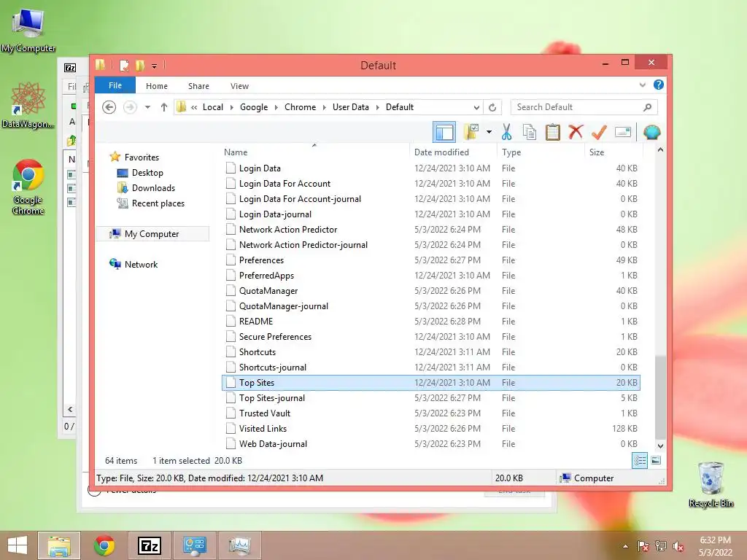Click the rename card icon in toolbar
Image resolution: width=747 pixels, height=560 pixels.
623,132
